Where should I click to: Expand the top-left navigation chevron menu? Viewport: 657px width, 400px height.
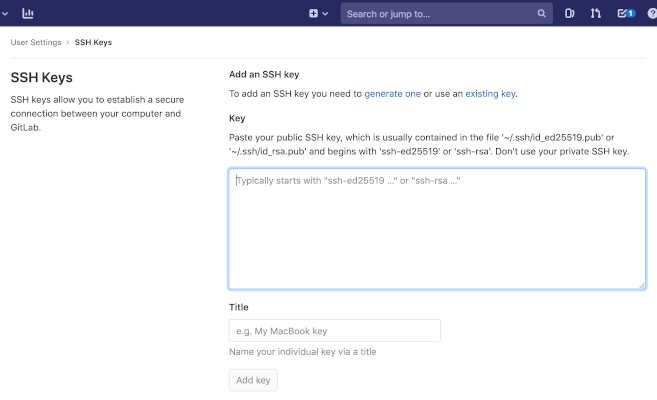[x=3, y=13]
